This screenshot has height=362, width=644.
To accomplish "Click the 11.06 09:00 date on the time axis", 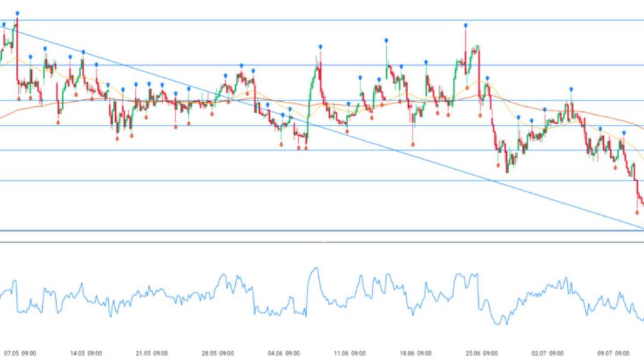I will pyautogui.click(x=350, y=353).
